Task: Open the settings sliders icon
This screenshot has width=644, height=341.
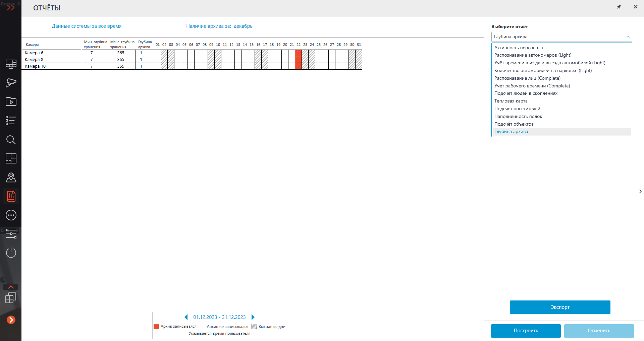Action: coord(11,234)
